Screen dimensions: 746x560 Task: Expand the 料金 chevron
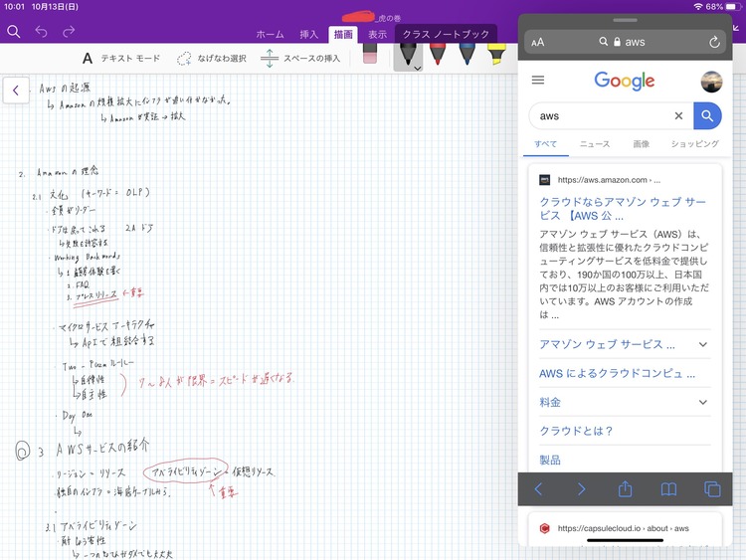(x=702, y=402)
